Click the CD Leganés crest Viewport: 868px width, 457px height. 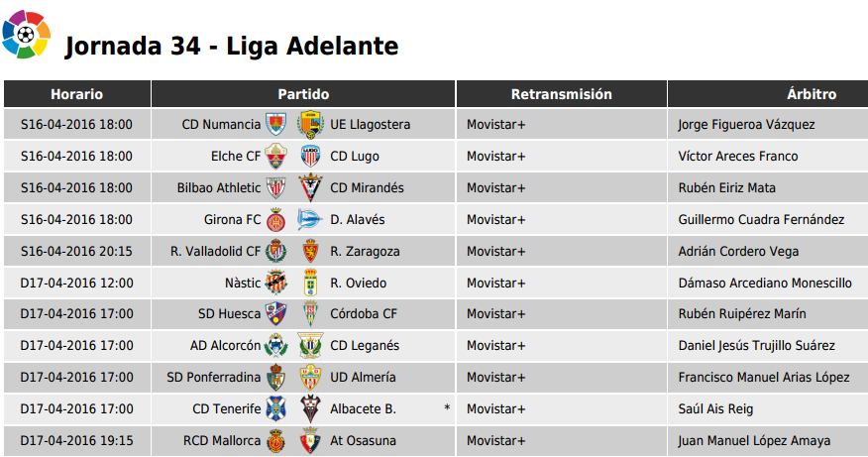[310, 346]
